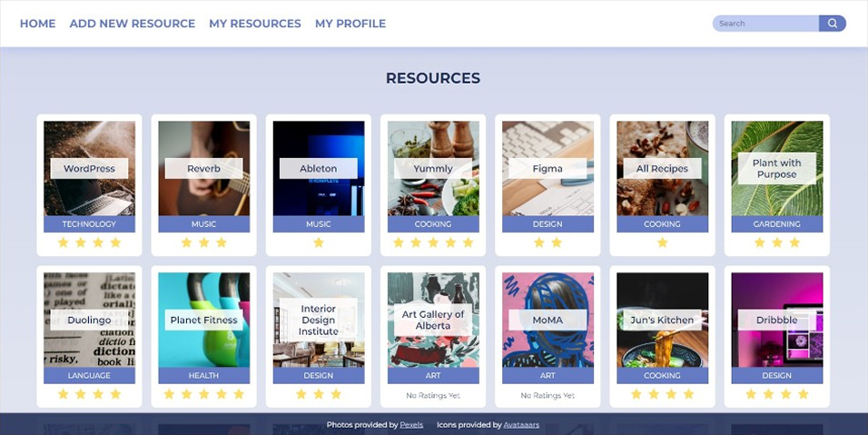
Task: Click the fifth star under Planet Fitness
Action: (x=239, y=394)
